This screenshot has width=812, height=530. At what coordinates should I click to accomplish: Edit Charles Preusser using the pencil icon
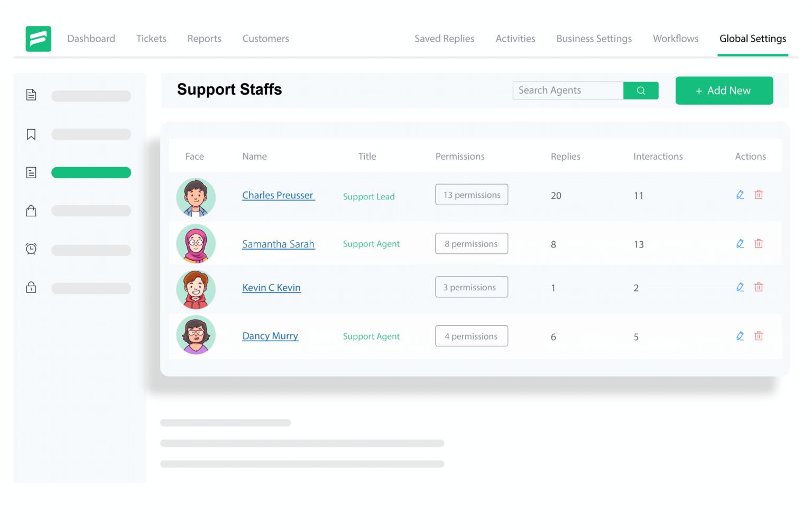[740, 195]
